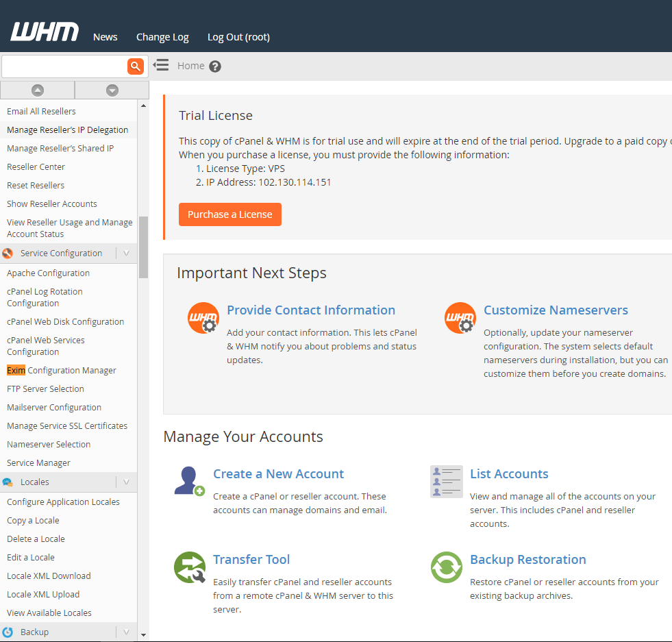Image resolution: width=672 pixels, height=642 pixels.
Task: Jump down with sidebar down arrow button
Action: pyautogui.click(x=112, y=90)
